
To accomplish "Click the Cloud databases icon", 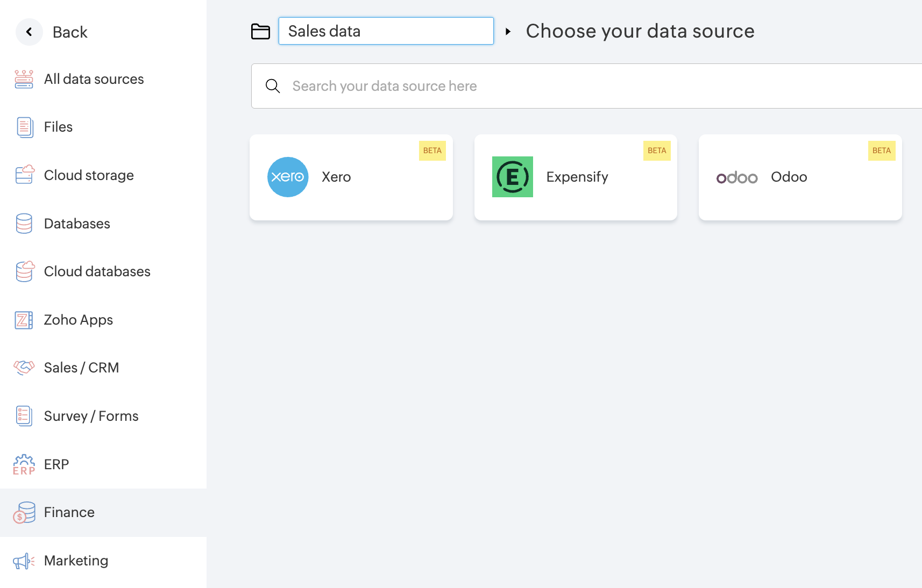I will point(24,271).
